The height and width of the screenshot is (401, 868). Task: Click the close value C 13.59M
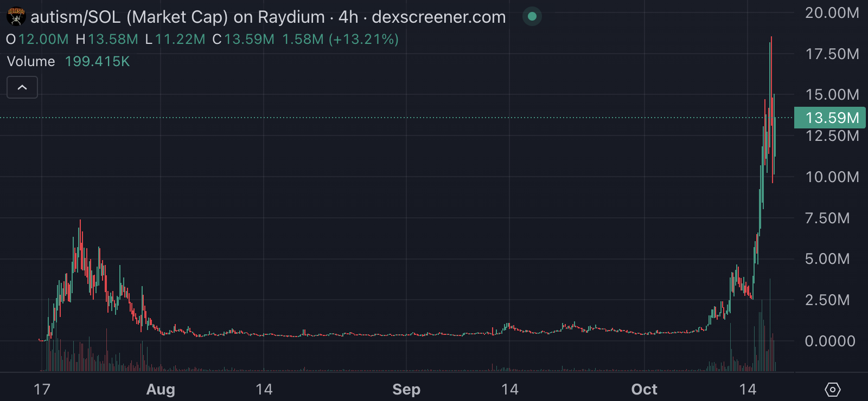(244, 40)
